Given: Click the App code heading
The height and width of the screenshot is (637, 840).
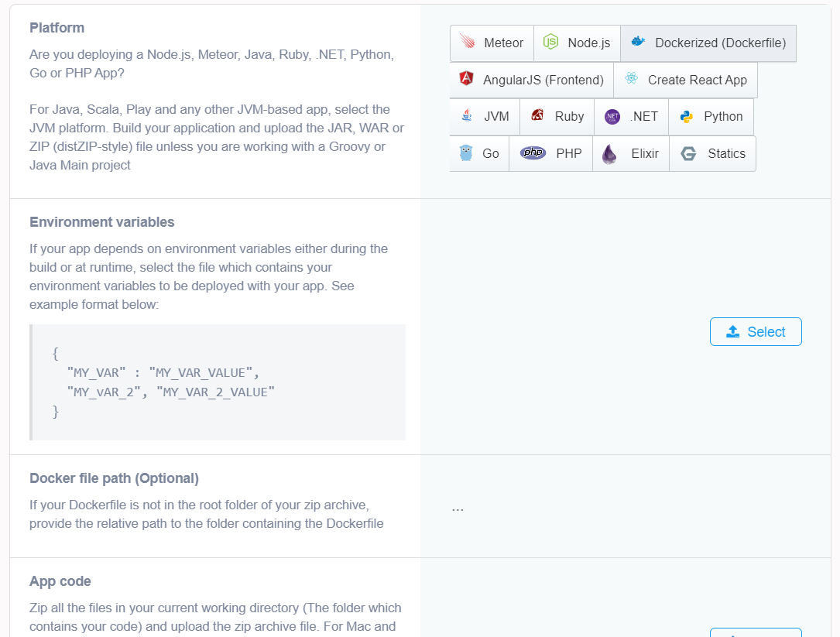Looking at the screenshot, I should 60,580.
